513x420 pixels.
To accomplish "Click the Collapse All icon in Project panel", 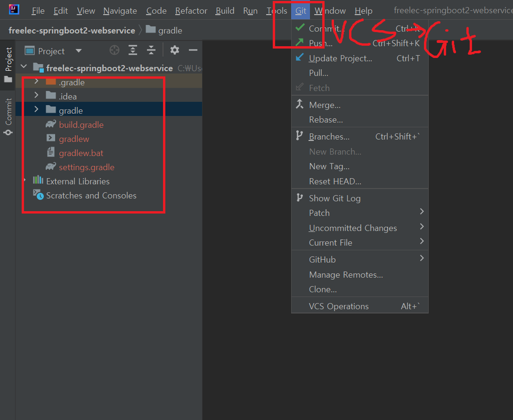I will (x=151, y=50).
